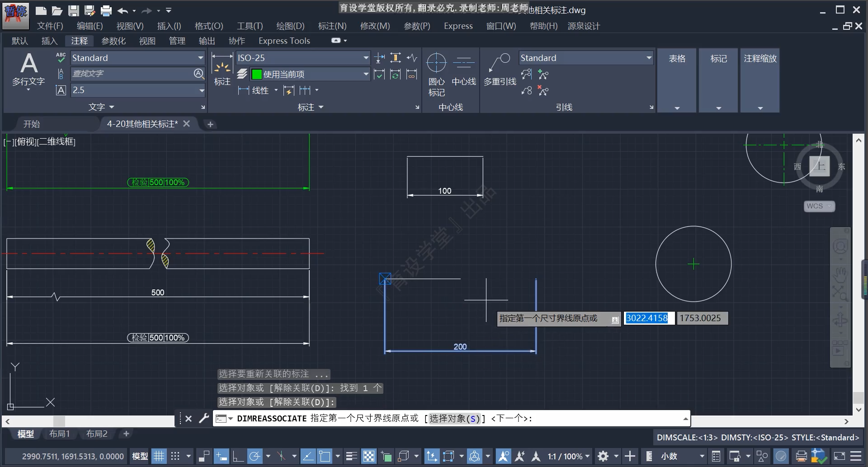Toggle 2D object snap in status bar
This screenshot has width=868, height=467.
(x=325, y=456)
